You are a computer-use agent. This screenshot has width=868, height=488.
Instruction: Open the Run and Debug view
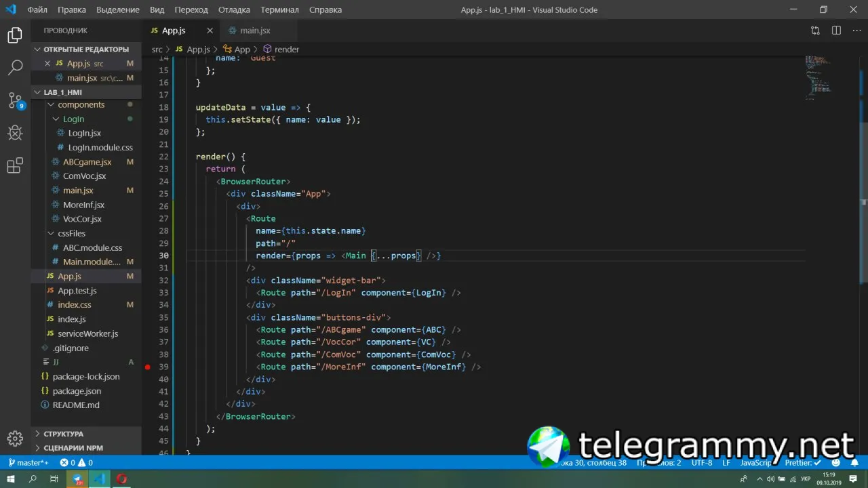coord(15,133)
